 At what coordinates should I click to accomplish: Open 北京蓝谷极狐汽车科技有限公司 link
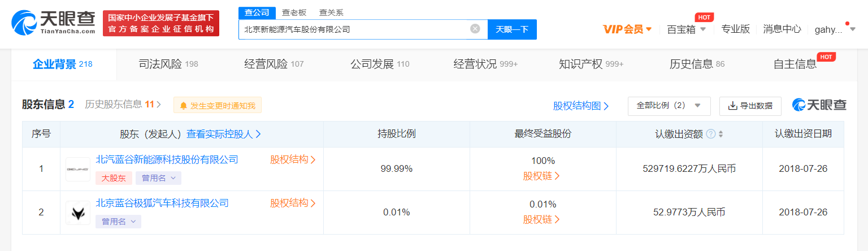tap(162, 203)
